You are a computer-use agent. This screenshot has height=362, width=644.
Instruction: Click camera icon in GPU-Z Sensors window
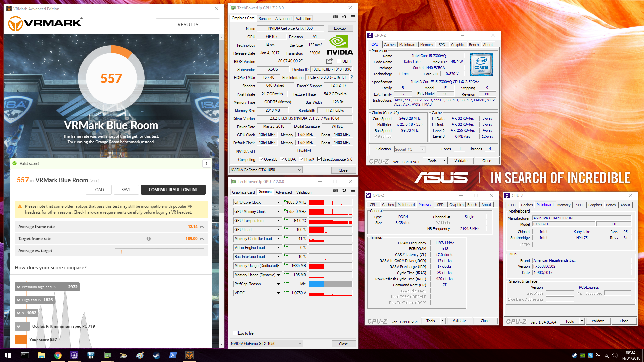click(336, 190)
